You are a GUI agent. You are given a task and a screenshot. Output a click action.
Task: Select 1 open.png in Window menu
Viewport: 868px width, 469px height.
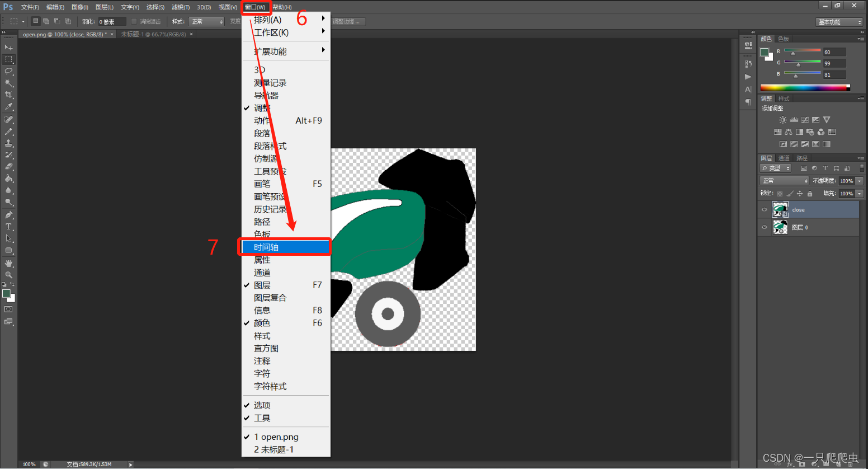click(286, 437)
